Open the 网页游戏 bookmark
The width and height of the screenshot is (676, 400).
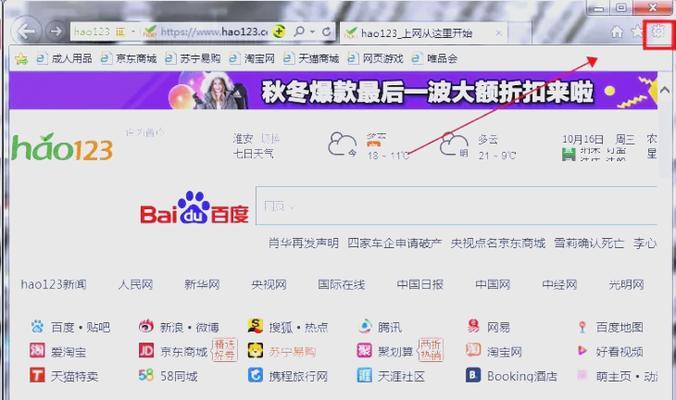[x=375, y=58]
